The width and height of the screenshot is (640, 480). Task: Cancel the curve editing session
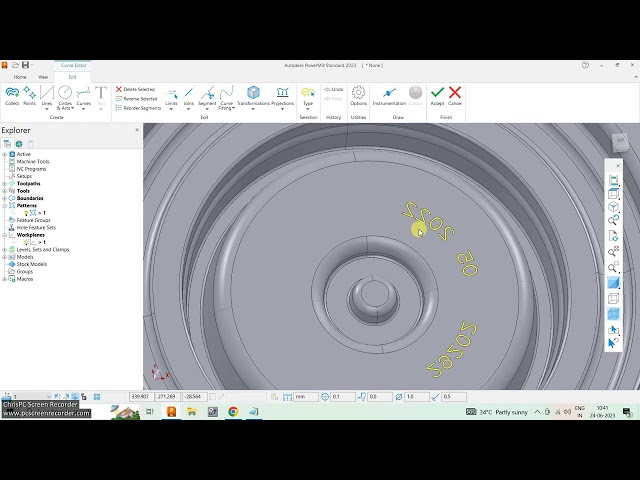[x=455, y=96]
